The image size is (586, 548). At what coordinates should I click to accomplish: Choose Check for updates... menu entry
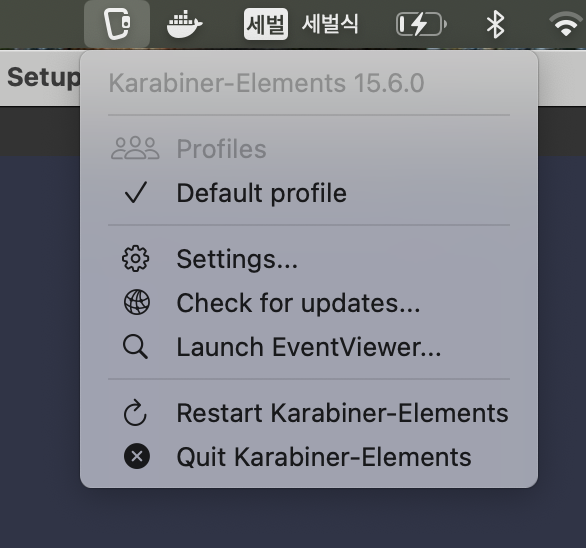click(309, 302)
